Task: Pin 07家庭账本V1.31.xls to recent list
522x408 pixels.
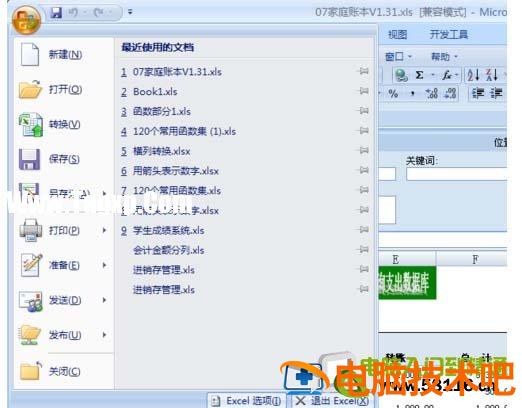Action: pos(363,71)
